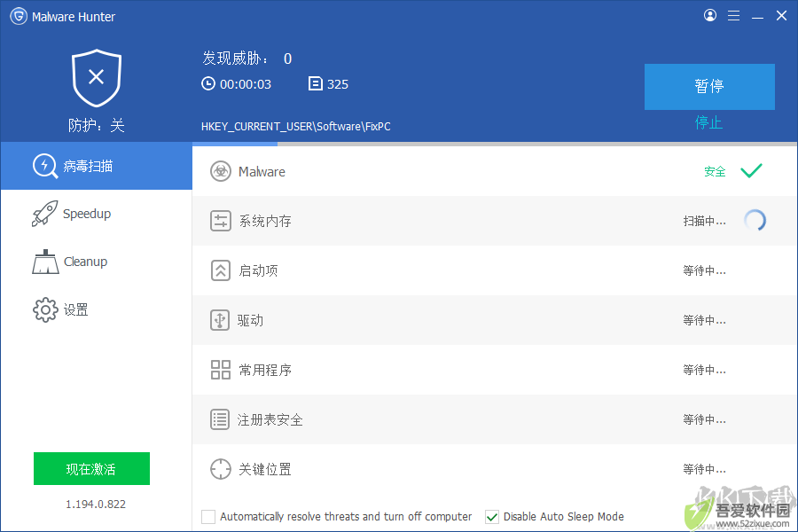Screen dimensions: 798x532
Task: Click the 00:00:03 elapsed time
Action: pos(246,84)
